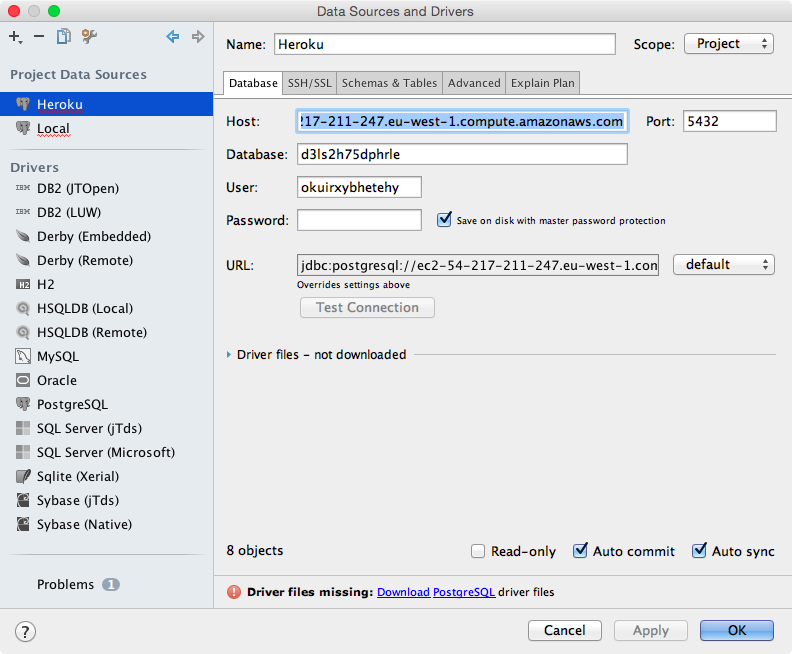Image resolution: width=792 pixels, height=654 pixels.
Task: Click the add data source plus icon
Action: click(x=15, y=37)
